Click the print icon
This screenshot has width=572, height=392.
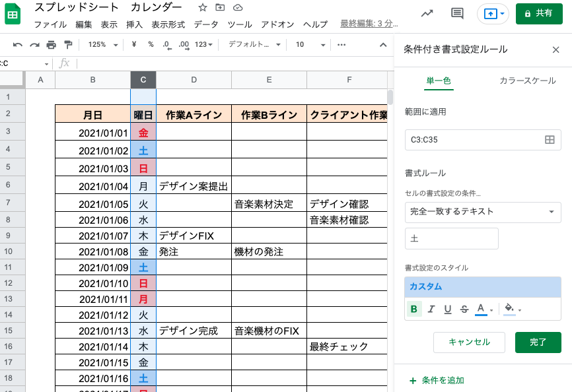(x=51, y=45)
